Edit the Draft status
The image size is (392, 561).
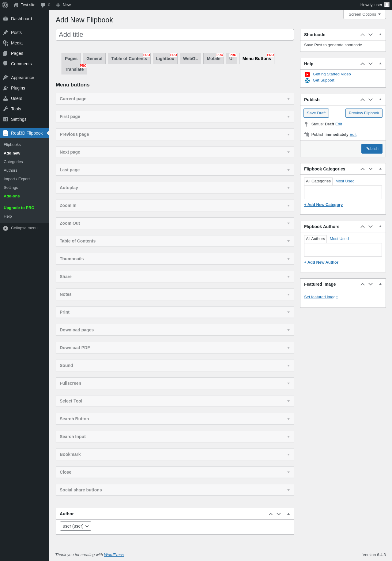pyautogui.click(x=339, y=124)
